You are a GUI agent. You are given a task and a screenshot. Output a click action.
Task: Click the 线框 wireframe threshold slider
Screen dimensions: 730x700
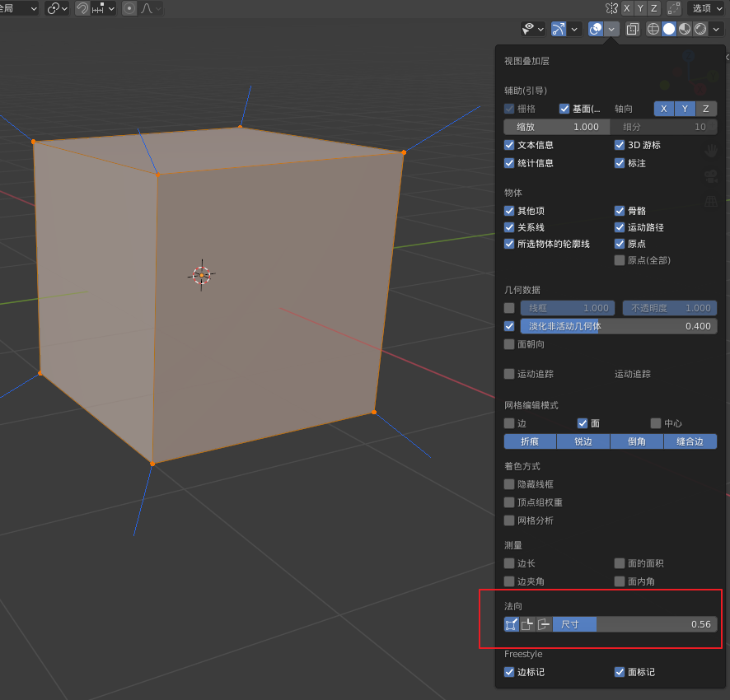tap(568, 308)
